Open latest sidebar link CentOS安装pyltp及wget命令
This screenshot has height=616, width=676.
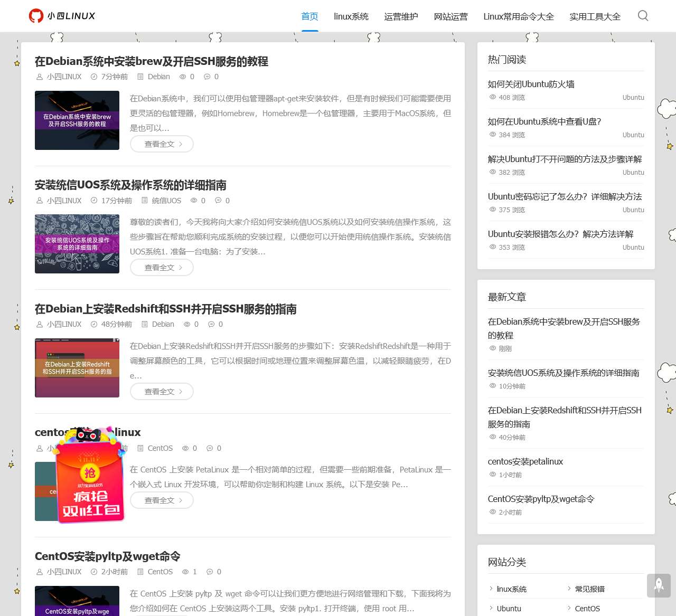point(541,499)
